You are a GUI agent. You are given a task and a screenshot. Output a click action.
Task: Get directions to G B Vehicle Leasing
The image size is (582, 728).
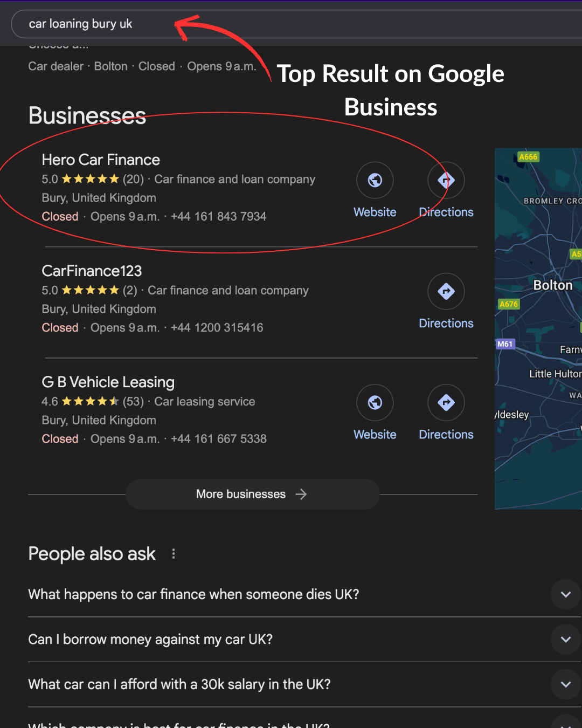coord(446,402)
